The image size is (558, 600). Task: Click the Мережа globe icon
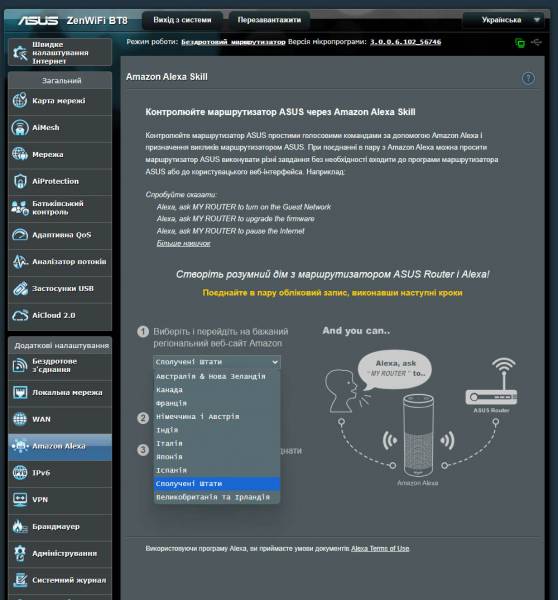point(20,154)
